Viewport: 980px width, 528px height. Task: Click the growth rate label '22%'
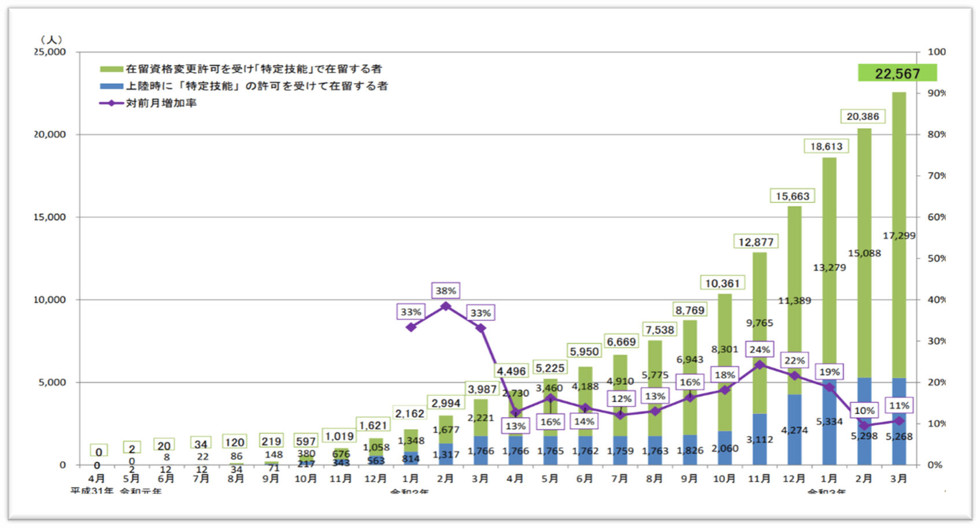pos(794,360)
